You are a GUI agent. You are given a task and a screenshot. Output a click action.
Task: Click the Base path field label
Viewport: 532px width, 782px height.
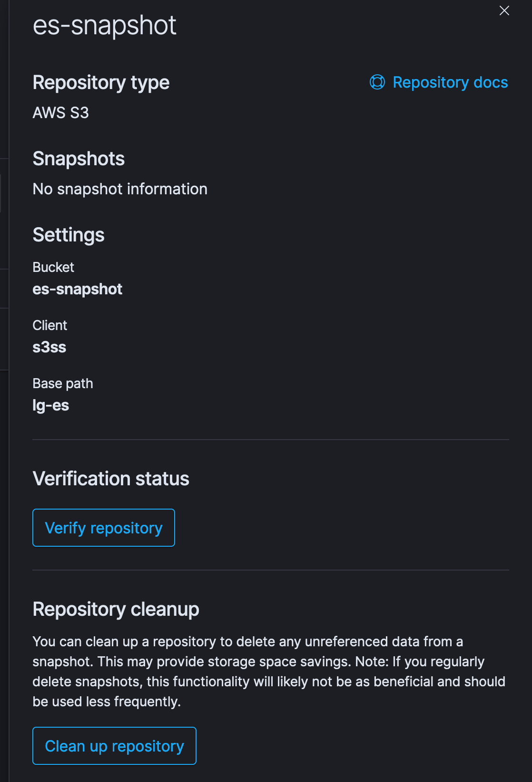coord(62,383)
